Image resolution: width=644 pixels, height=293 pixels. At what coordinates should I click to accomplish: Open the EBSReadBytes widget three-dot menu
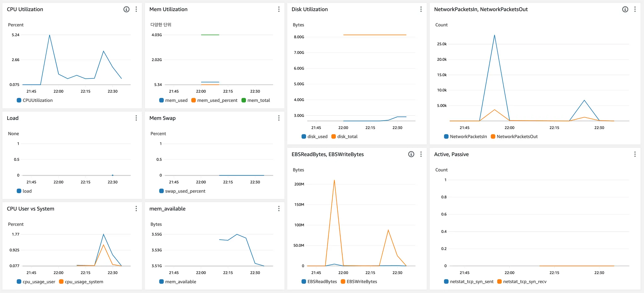click(421, 154)
